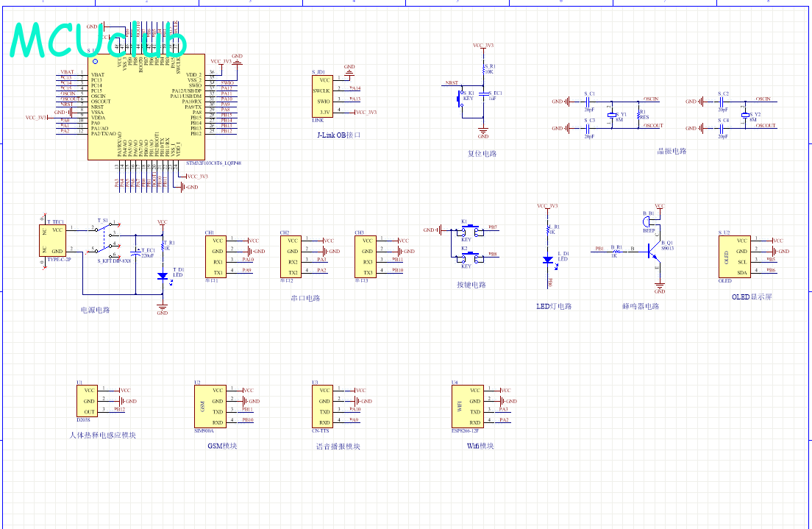The height and width of the screenshot is (529, 812).
Task: Select the T_S1 DIP switch symbol
Action: click(105, 239)
